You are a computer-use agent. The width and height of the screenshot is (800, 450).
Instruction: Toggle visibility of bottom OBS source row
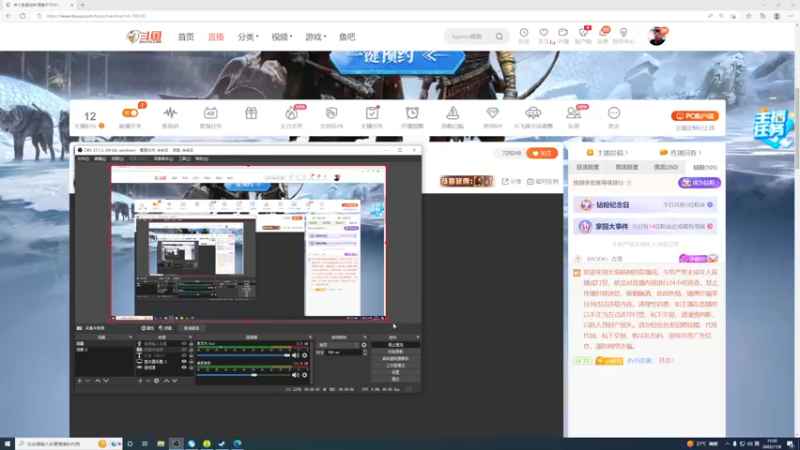point(184,367)
